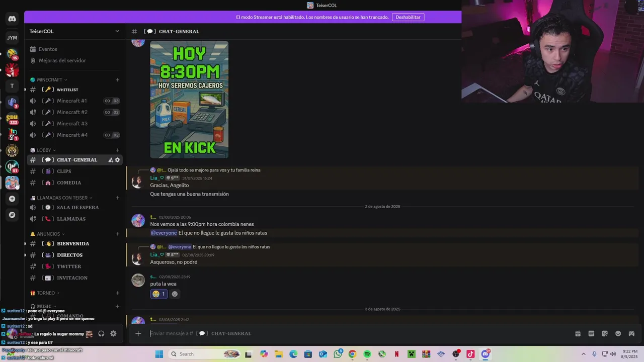
Task: Open WhatsApp in the taskbar
Action: coord(338,354)
